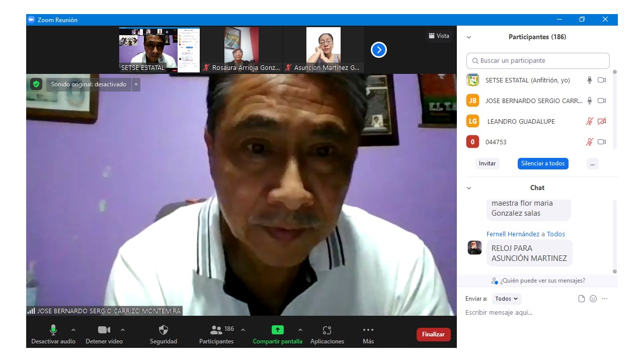
Task: Toggle SETSE ESTATAL microphone icon
Action: (590, 80)
